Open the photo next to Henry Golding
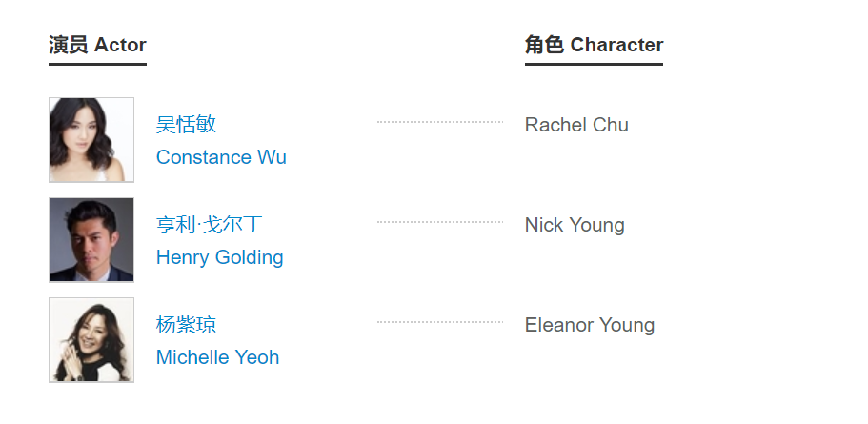 (x=91, y=240)
